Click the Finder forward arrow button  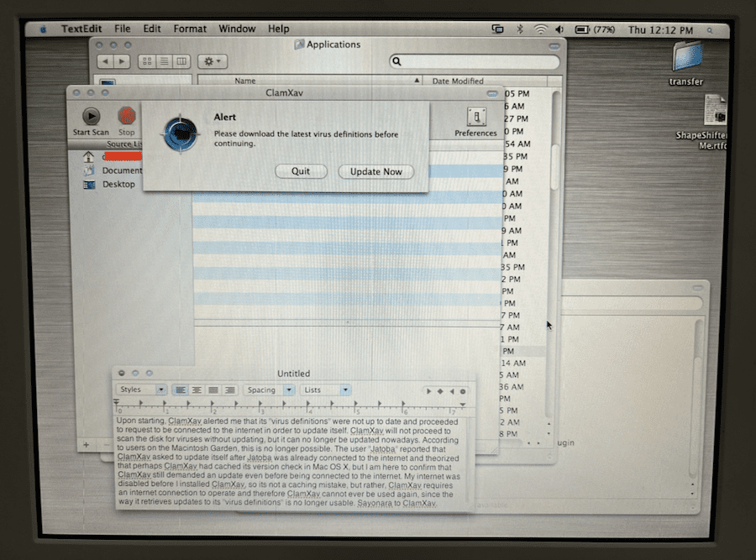(x=122, y=61)
